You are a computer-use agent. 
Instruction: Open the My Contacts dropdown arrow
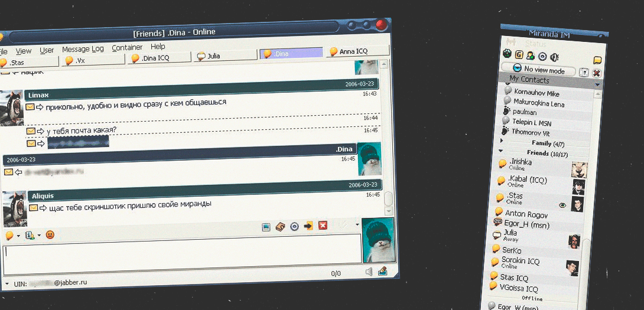point(597,84)
